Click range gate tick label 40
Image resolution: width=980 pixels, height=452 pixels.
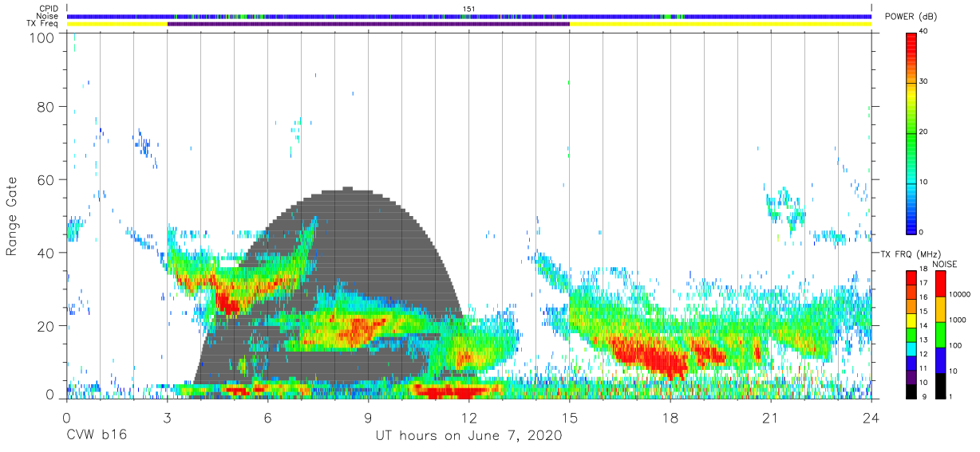pos(45,253)
